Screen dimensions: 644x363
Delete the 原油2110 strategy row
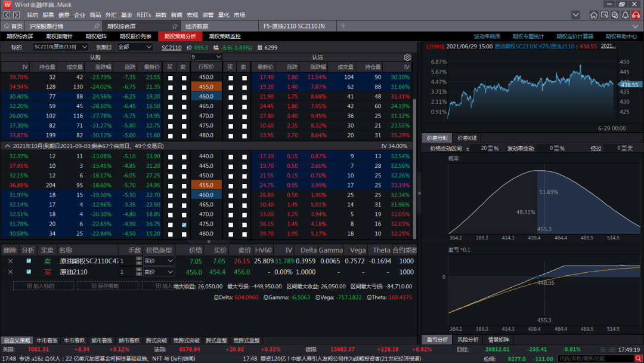point(11,272)
